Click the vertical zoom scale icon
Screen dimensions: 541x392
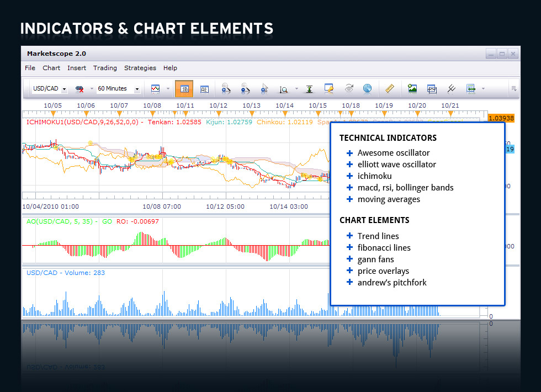pos(283,89)
